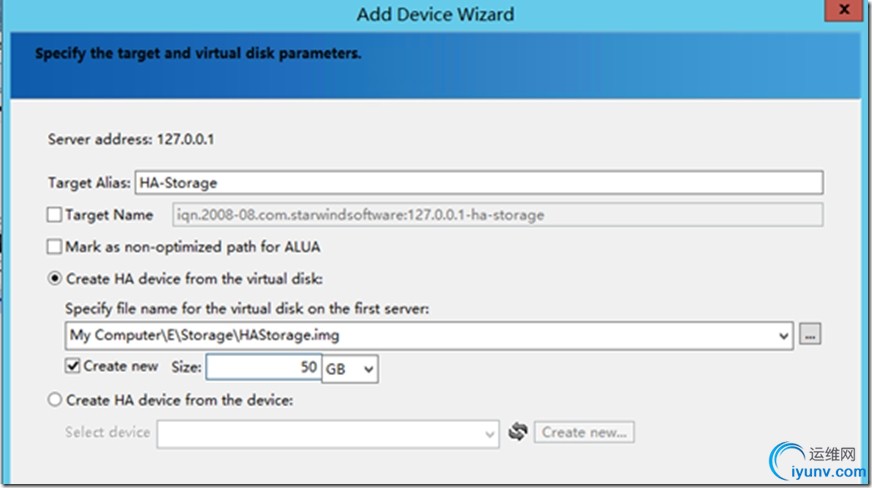Select Create HA device from the device
This screenshot has width=872, height=488.
54,399
